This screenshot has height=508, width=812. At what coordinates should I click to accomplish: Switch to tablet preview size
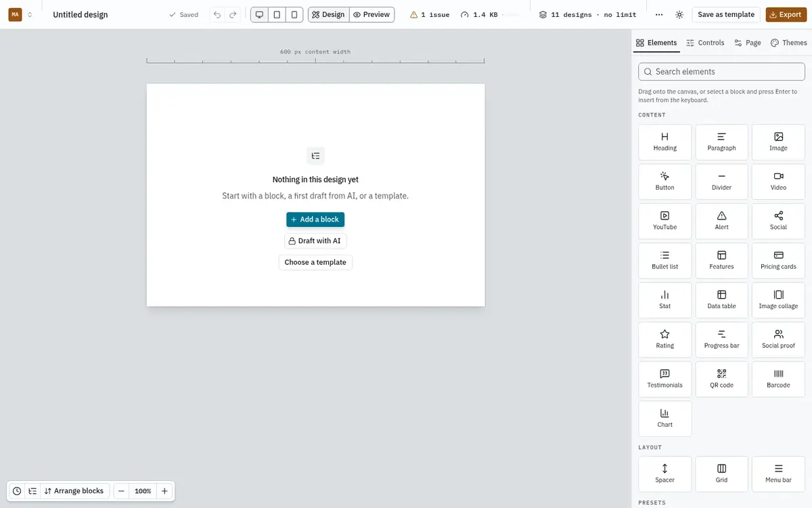[277, 14]
